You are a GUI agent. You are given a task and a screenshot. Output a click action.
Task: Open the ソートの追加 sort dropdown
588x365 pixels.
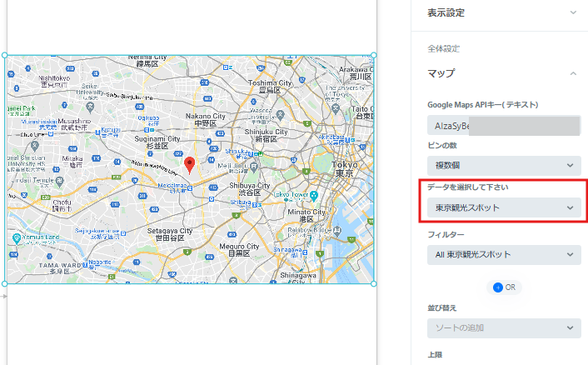tap(504, 327)
